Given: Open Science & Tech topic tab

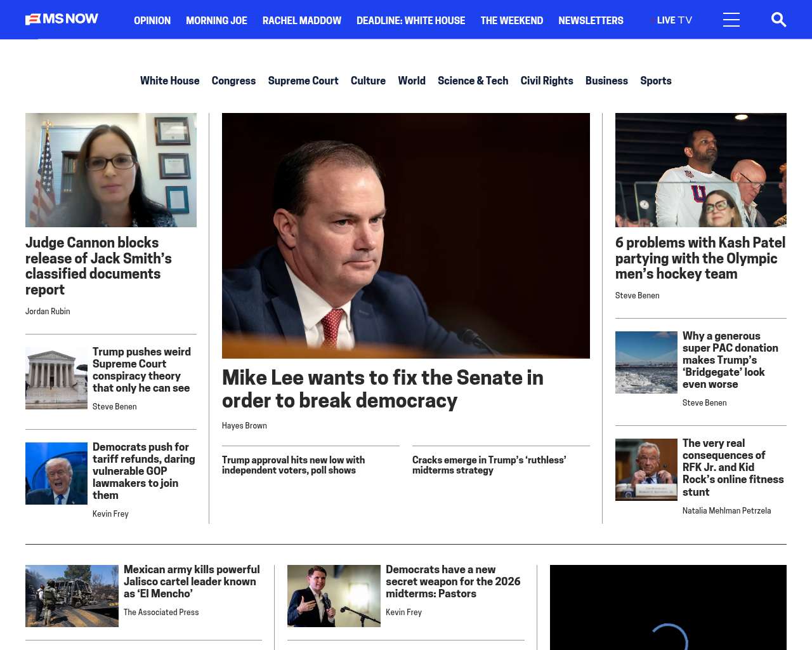Looking at the screenshot, I should 473,81.
